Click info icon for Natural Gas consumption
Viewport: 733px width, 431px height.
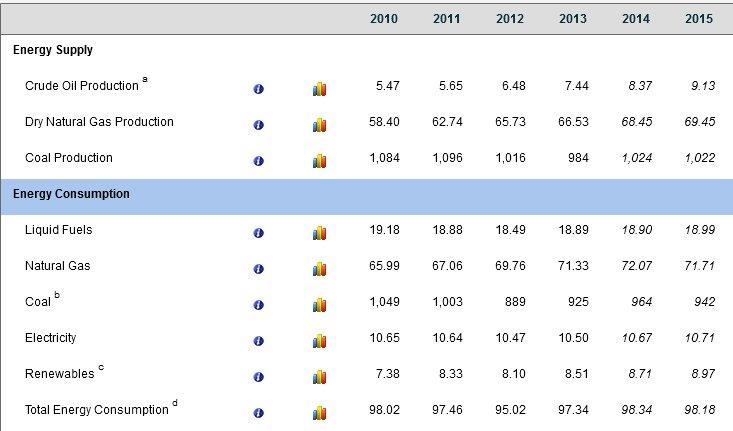tap(258, 269)
